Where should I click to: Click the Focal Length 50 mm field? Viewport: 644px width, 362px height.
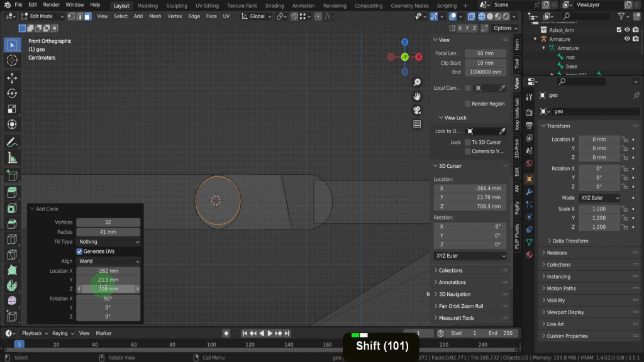coord(485,53)
